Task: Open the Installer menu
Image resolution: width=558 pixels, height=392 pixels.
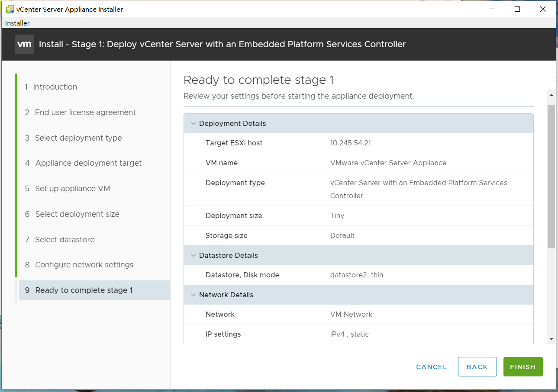Action: click(x=17, y=23)
